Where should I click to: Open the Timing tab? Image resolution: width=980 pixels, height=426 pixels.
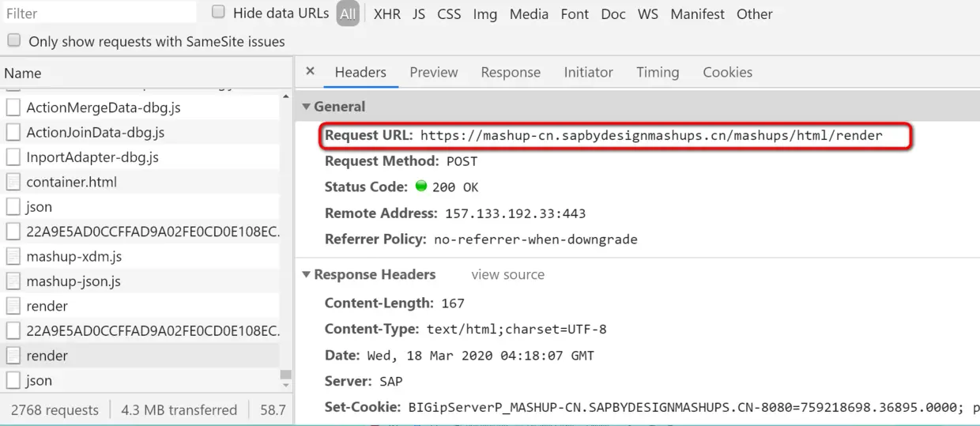pyautogui.click(x=658, y=72)
